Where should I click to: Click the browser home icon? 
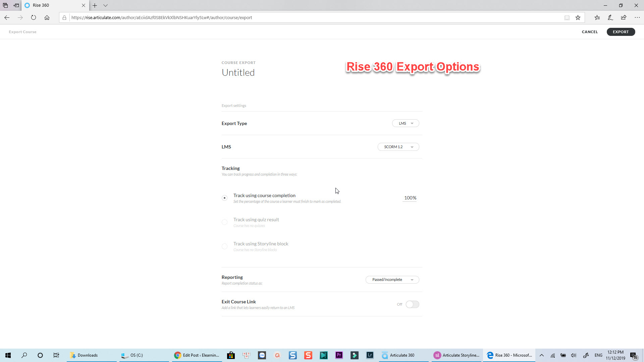[47, 18]
